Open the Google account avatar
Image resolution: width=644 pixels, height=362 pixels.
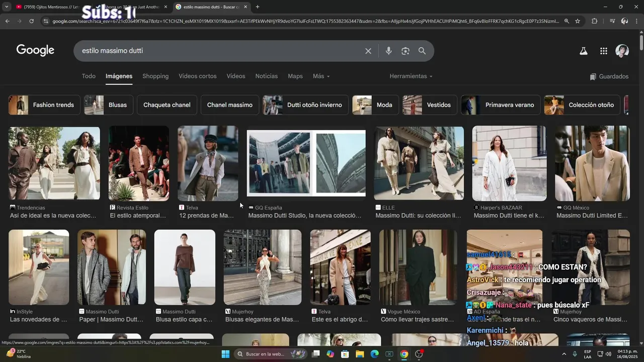pos(622,51)
